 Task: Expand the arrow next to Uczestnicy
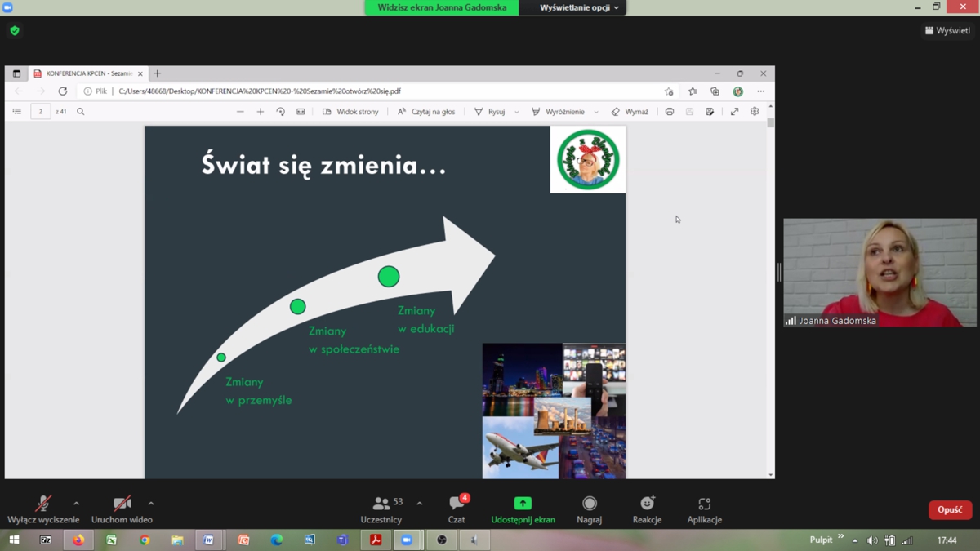pos(420,504)
